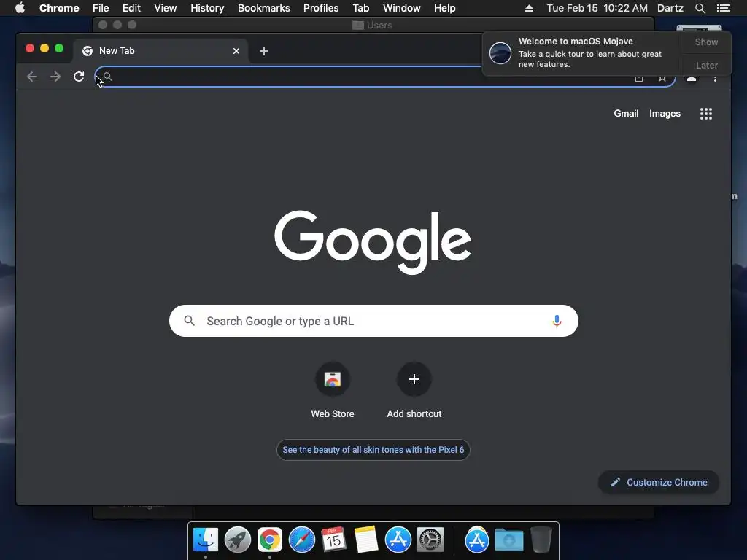Open the Pixel 6 skin tones promo link

tap(373, 450)
